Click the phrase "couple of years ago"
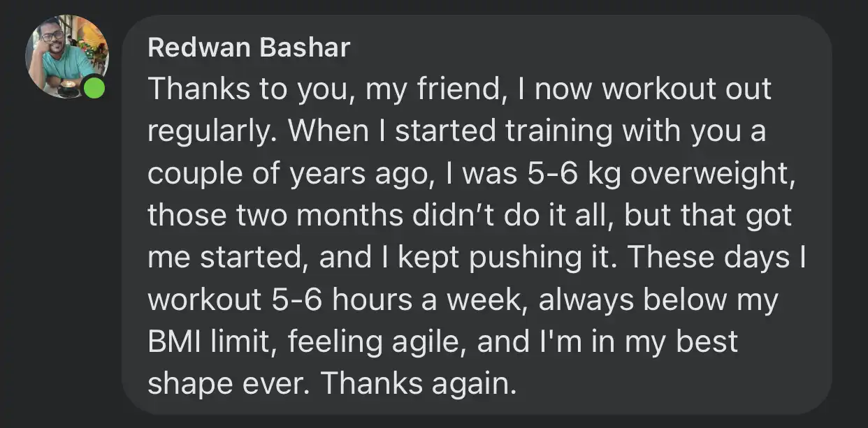The image size is (868, 428). tap(287, 175)
